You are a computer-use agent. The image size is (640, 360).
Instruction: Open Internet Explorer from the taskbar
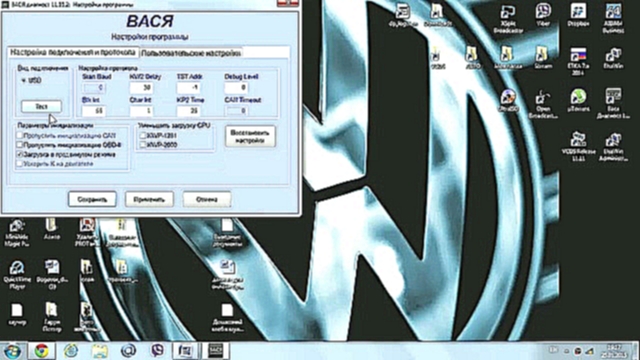click(x=71, y=351)
